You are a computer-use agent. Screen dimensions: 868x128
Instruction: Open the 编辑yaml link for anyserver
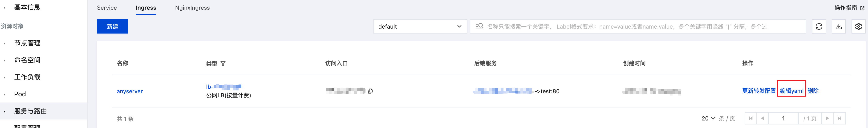(791, 91)
